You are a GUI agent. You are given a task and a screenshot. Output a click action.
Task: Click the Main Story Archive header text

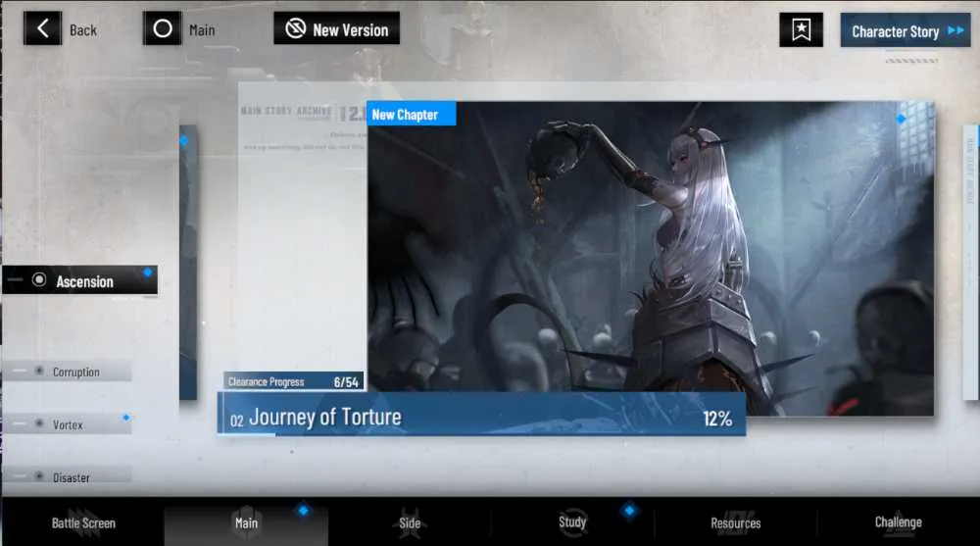[x=285, y=111]
